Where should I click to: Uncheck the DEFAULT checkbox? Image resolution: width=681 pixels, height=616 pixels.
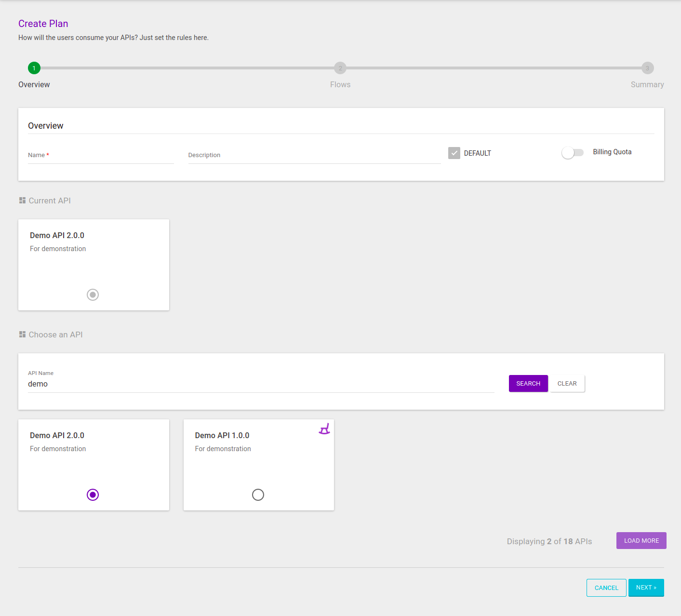(x=454, y=153)
